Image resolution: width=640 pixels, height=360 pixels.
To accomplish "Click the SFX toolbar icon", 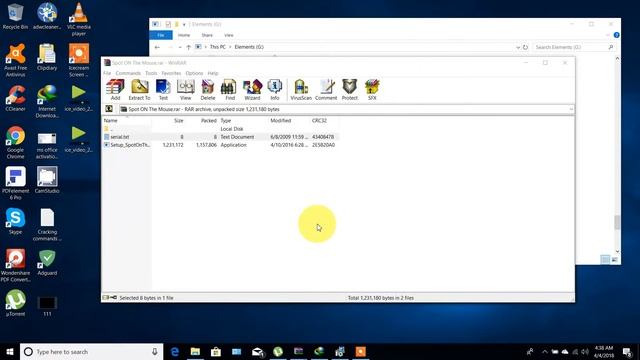I will (372, 90).
